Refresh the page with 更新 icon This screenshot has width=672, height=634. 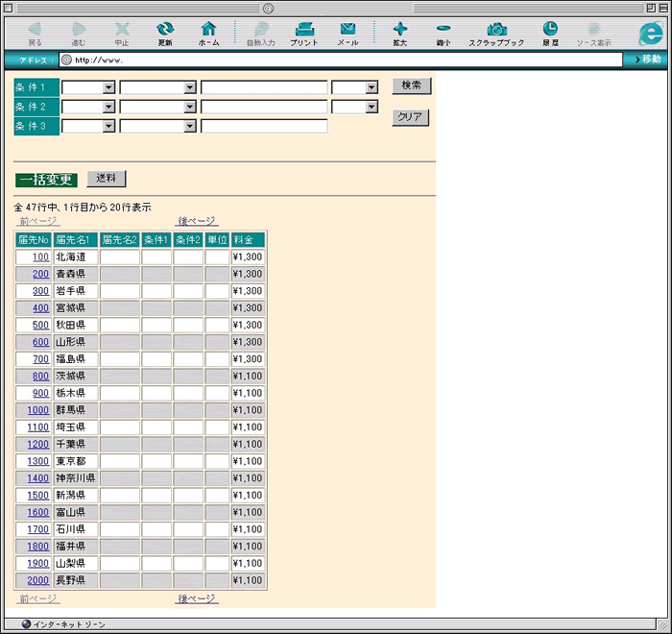165,34
